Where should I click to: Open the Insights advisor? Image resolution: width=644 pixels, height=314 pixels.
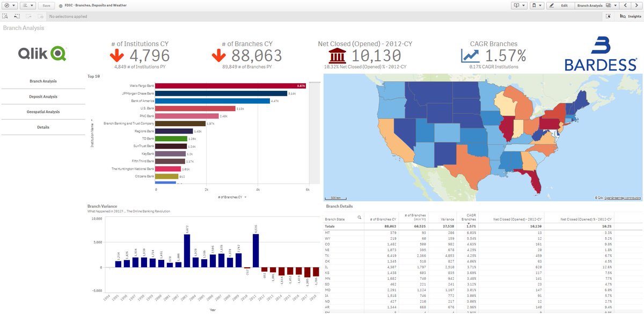pyautogui.click(x=630, y=16)
